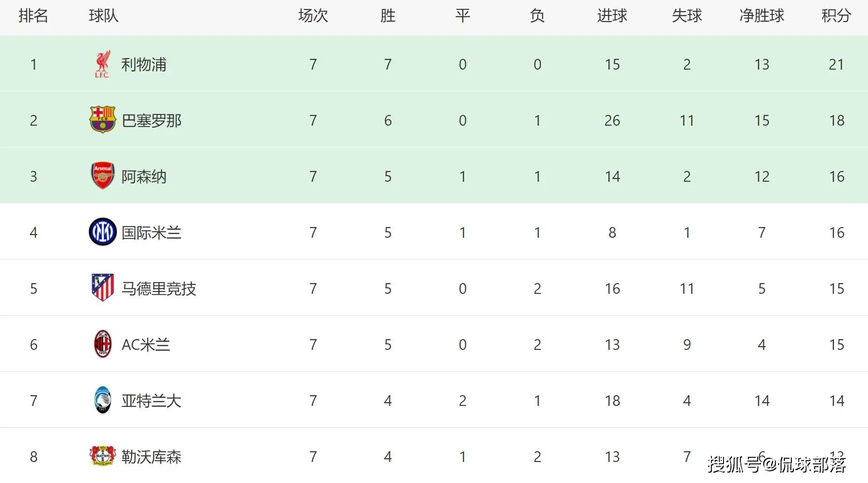
Task: Open the 巴塞罗那 team name link
Action: pyautogui.click(x=151, y=121)
